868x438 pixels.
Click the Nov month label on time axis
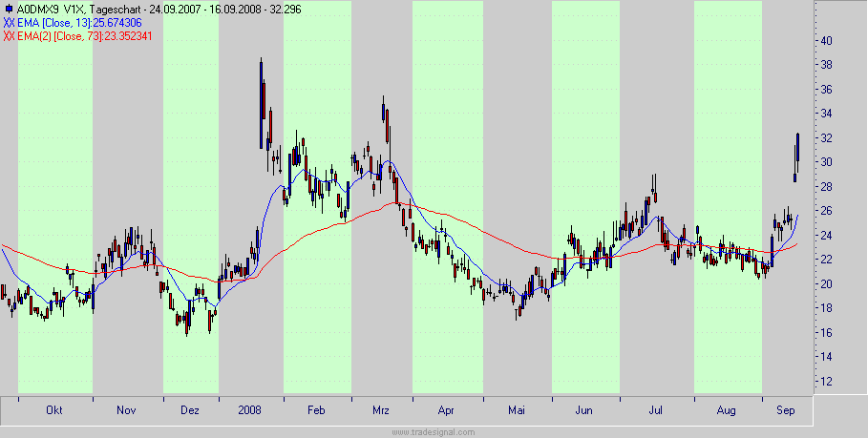(126, 410)
